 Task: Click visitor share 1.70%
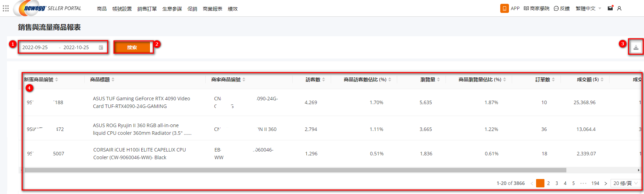click(376, 102)
